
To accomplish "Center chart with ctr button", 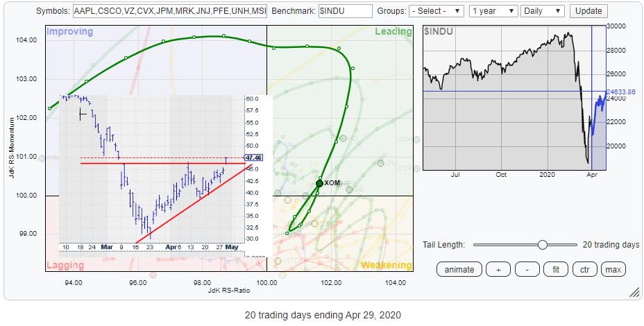I will tap(583, 269).
